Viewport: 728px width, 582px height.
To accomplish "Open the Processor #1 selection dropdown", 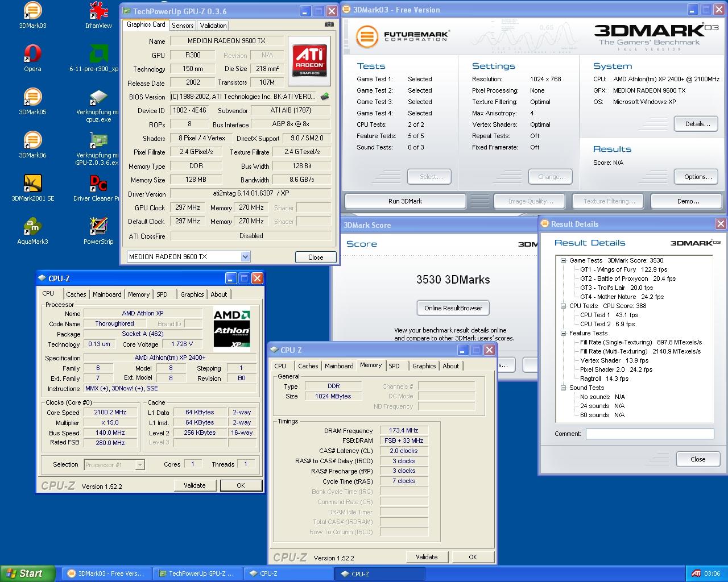I will pos(140,465).
